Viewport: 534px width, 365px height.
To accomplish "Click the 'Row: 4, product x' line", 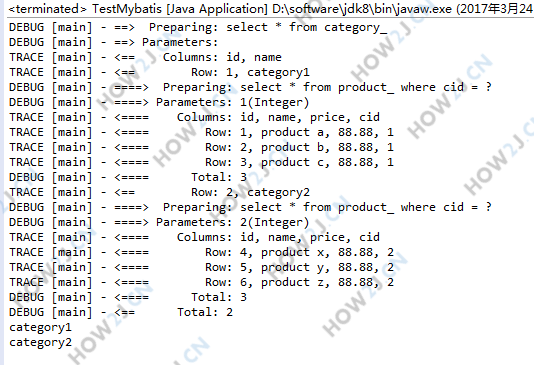I will (201, 252).
